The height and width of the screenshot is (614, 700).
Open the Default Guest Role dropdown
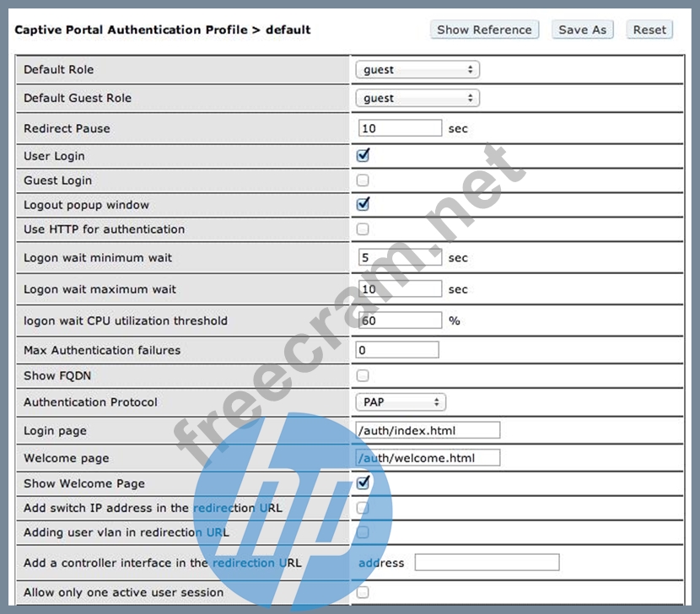click(417, 98)
